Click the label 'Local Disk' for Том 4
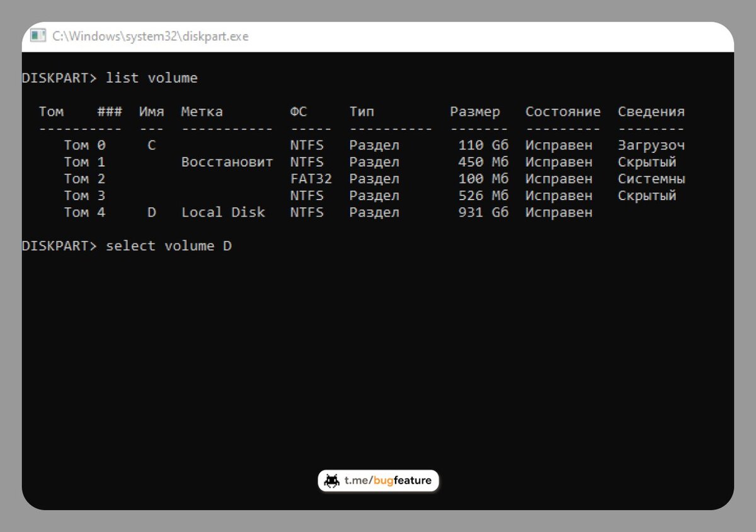The width and height of the screenshot is (756, 532). click(223, 212)
